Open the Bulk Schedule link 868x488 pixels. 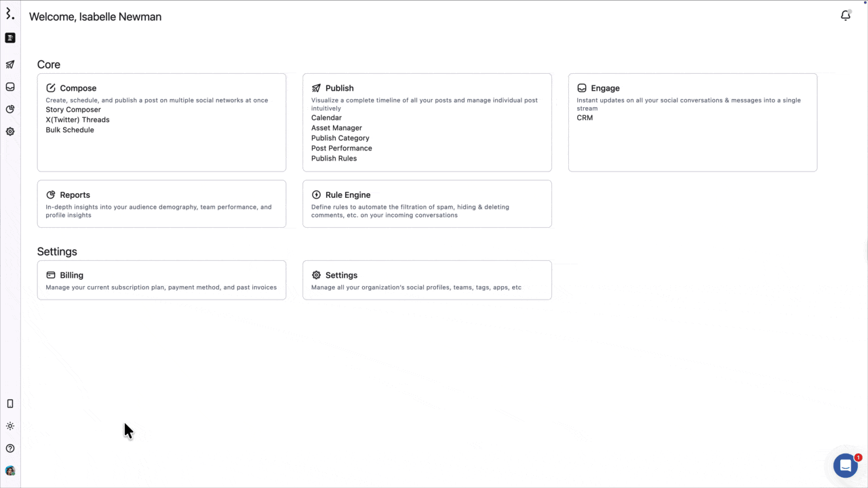(70, 129)
